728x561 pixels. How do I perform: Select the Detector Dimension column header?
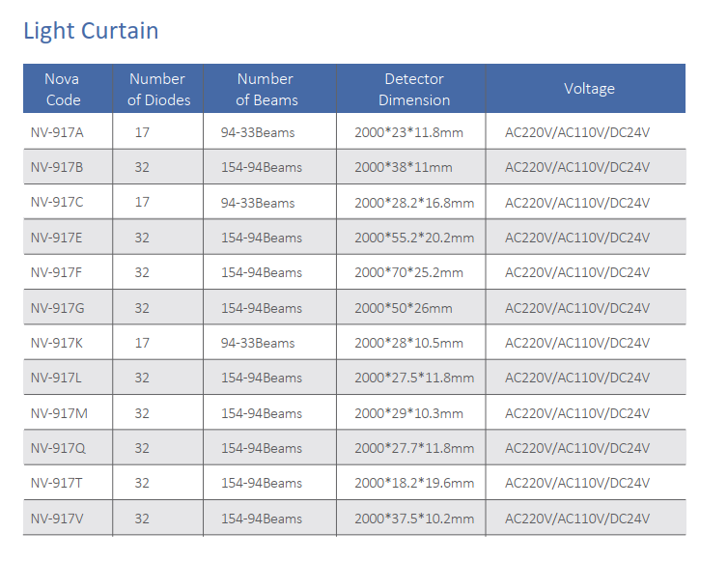(413, 89)
